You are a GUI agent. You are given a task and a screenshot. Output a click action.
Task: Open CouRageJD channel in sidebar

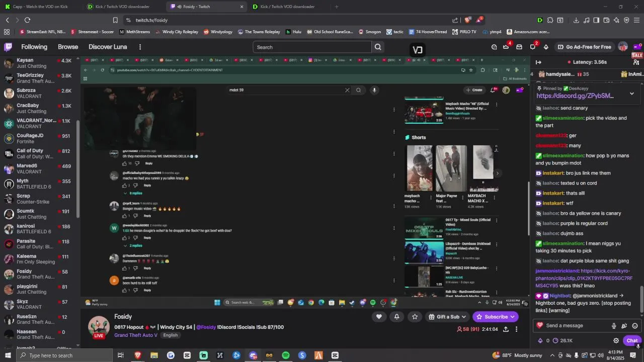38,138
